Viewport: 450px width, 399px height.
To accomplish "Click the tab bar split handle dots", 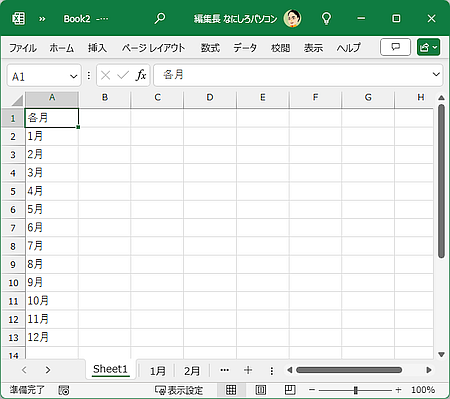I will click(x=272, y=371).
